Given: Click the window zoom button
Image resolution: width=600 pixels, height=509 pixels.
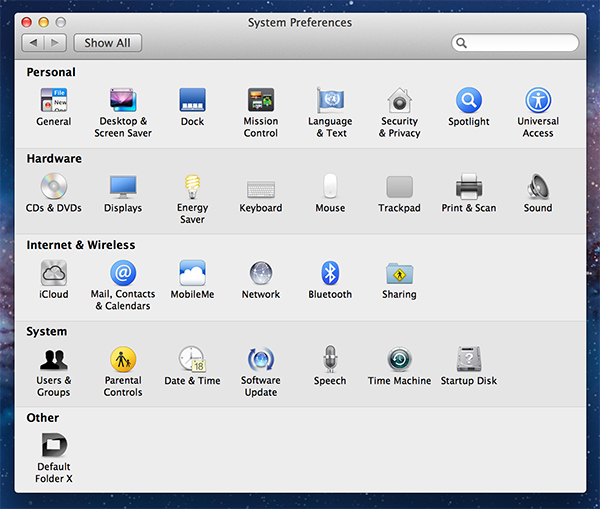Looking at the screenshot, I should 61,22.
